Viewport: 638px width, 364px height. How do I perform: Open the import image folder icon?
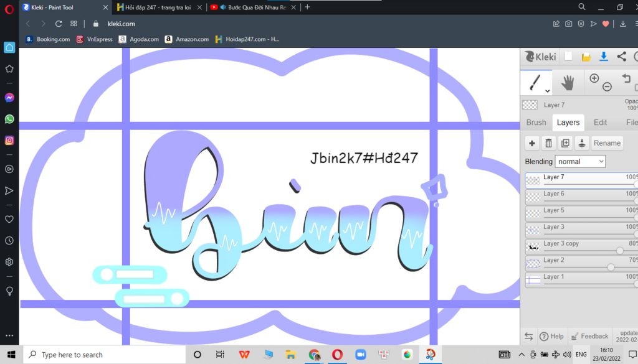[x=586, y=57]
